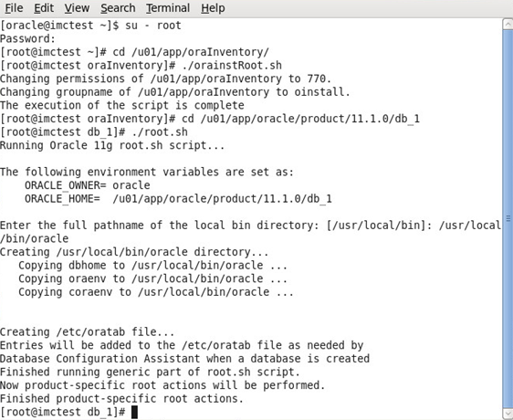Open the View menu
Screen dimensions: 513x420
click(x=77, y=8)
